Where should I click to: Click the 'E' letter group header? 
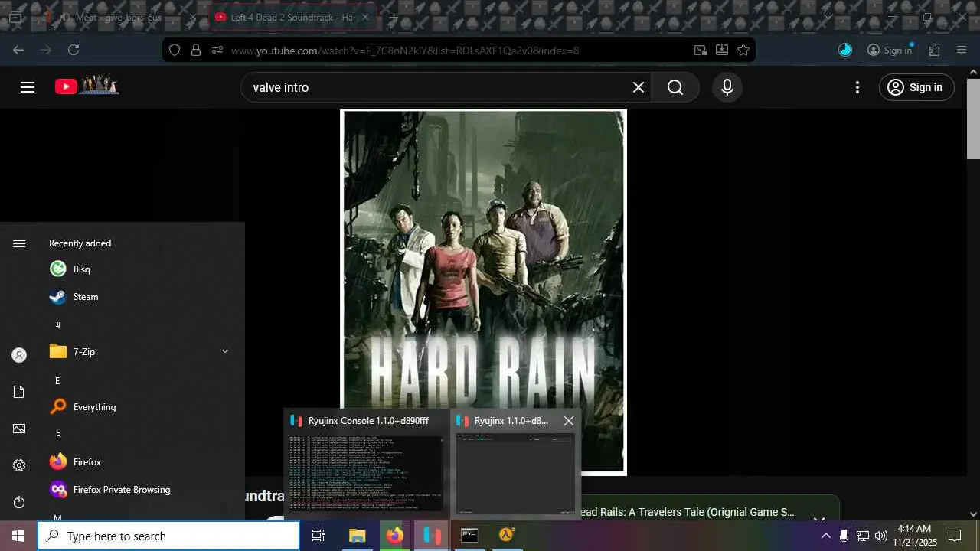[57, 380]
